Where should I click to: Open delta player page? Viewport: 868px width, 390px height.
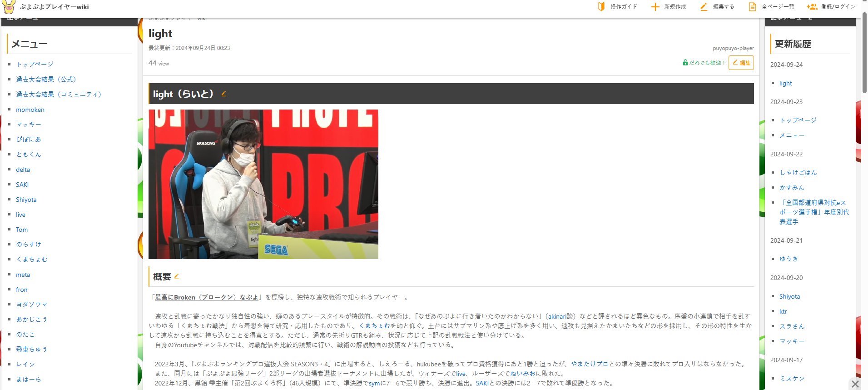23,170
